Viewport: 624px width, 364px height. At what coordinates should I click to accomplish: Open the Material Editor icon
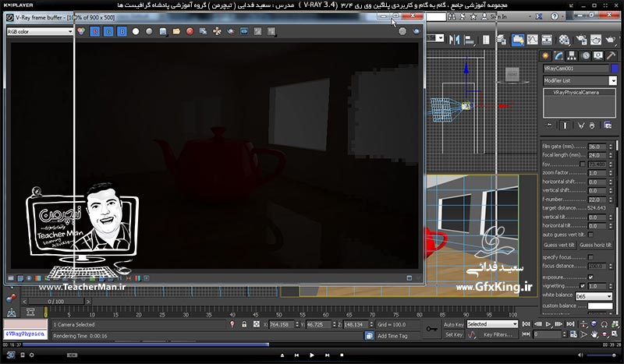point(564,40)
